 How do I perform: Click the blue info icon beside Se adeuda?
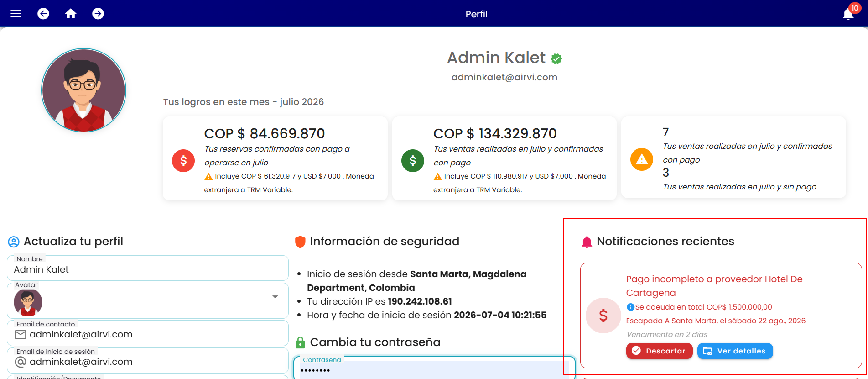pyautogui.click(x=630, y=307)
